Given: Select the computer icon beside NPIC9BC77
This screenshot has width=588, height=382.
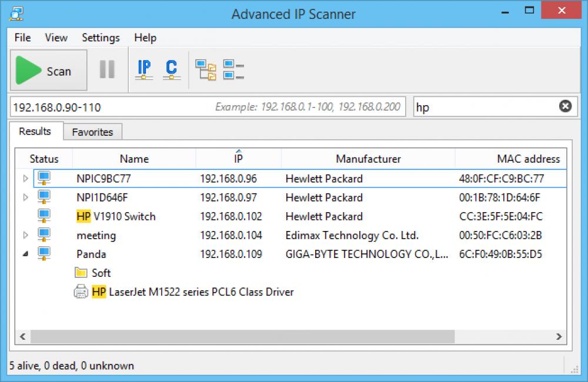Looking at the screenshot, I should [43, 179].
